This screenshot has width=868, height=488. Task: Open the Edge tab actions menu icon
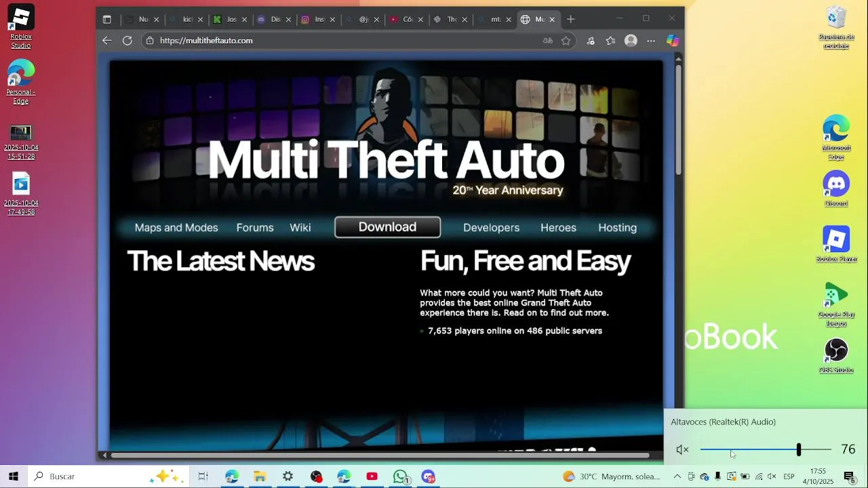click(106, 20)
